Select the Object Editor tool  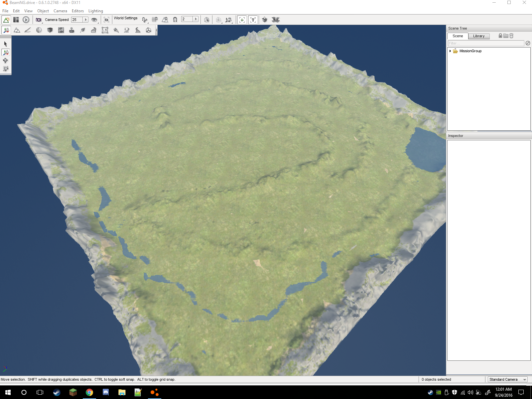pyautogui.click(x=6, y=30)
